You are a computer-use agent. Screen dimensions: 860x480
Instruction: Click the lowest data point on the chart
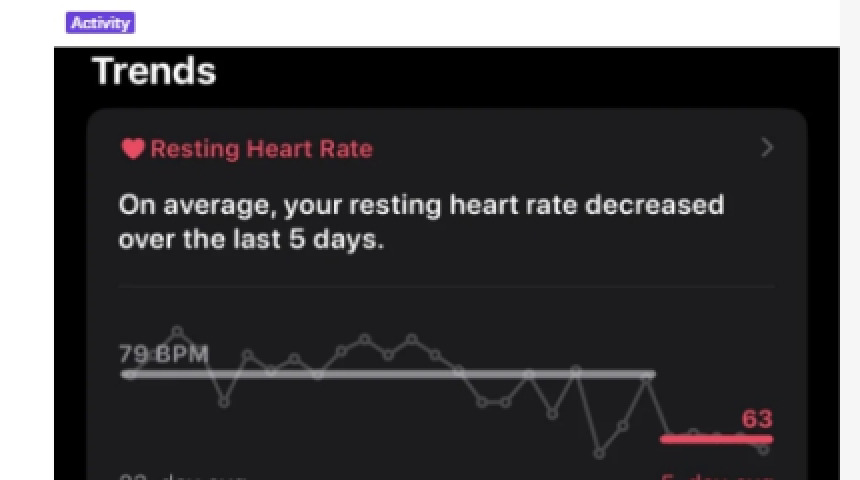click(599, 453)
